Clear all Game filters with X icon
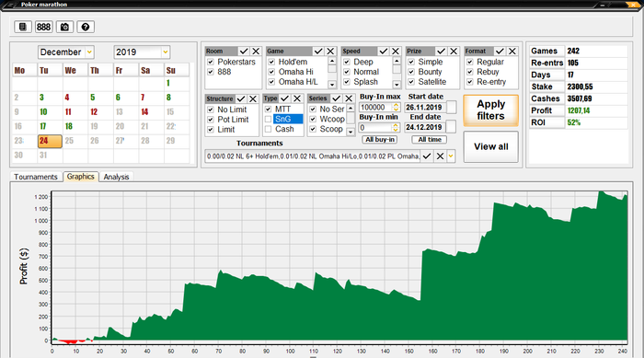The image size is (644, 358). (330, 51)
